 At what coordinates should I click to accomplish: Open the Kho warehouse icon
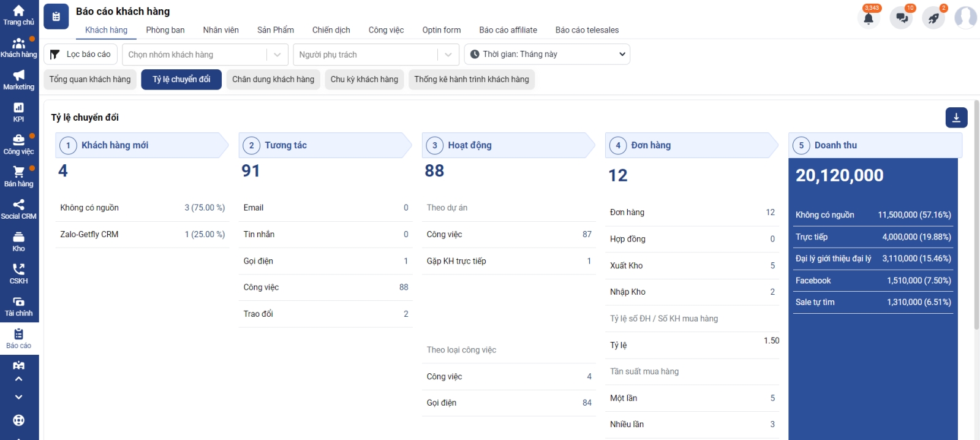pyautogui.click(x=18, y=241)
